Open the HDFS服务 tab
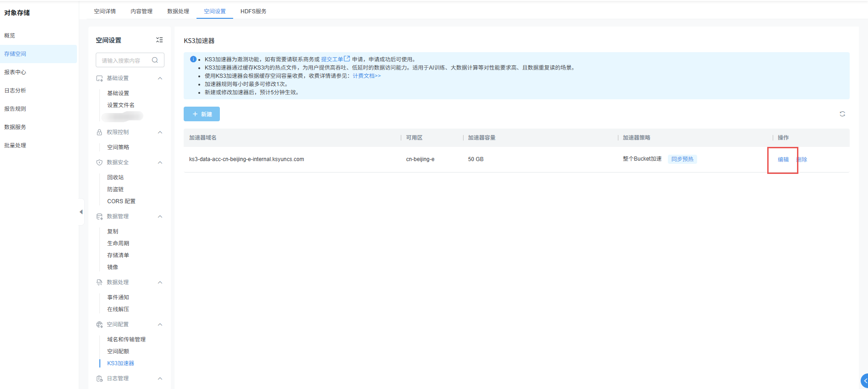 (x=253, y=11)
